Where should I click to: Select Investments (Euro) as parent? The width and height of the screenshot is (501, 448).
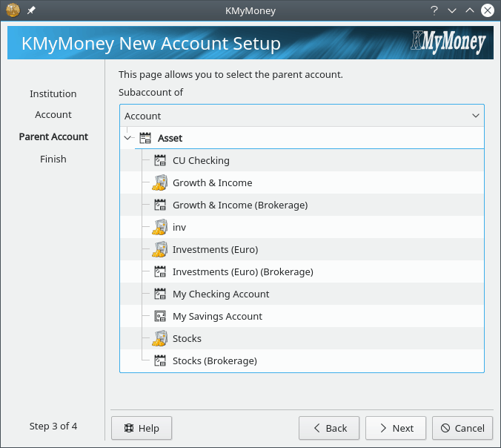[302, 249]
